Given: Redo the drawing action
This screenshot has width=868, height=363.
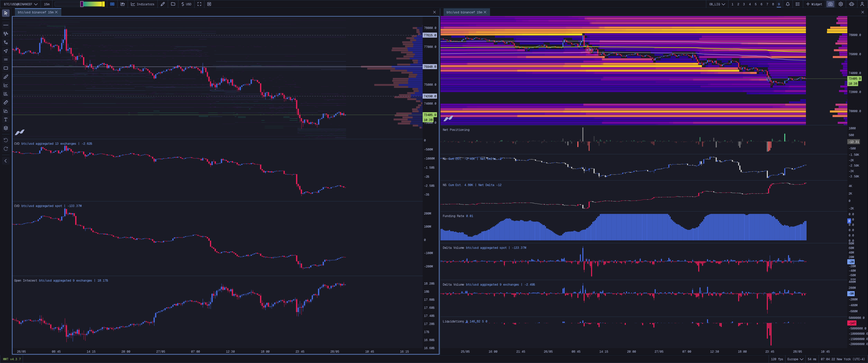Looking at the screenshot, I should [x=6, y=148].
